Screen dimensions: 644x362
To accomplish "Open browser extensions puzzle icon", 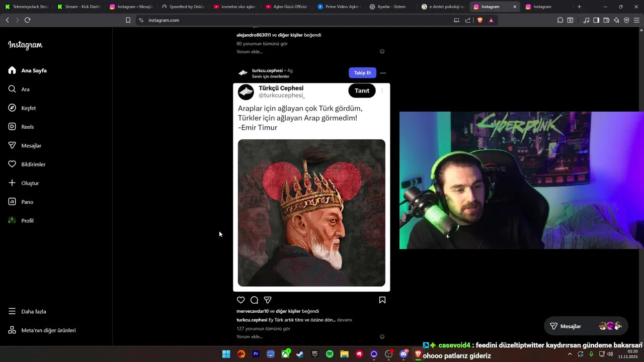I will point(560,20).
